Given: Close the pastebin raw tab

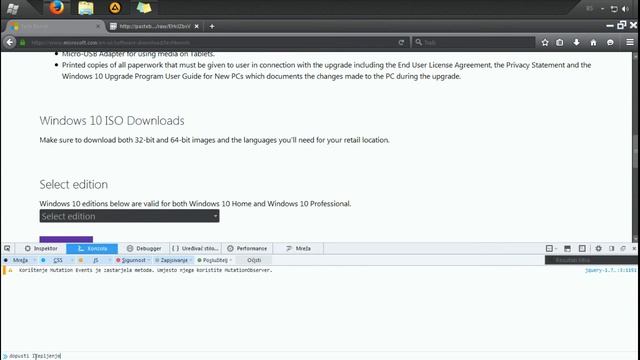Looking at the screenshot, I should pos(197,27).
